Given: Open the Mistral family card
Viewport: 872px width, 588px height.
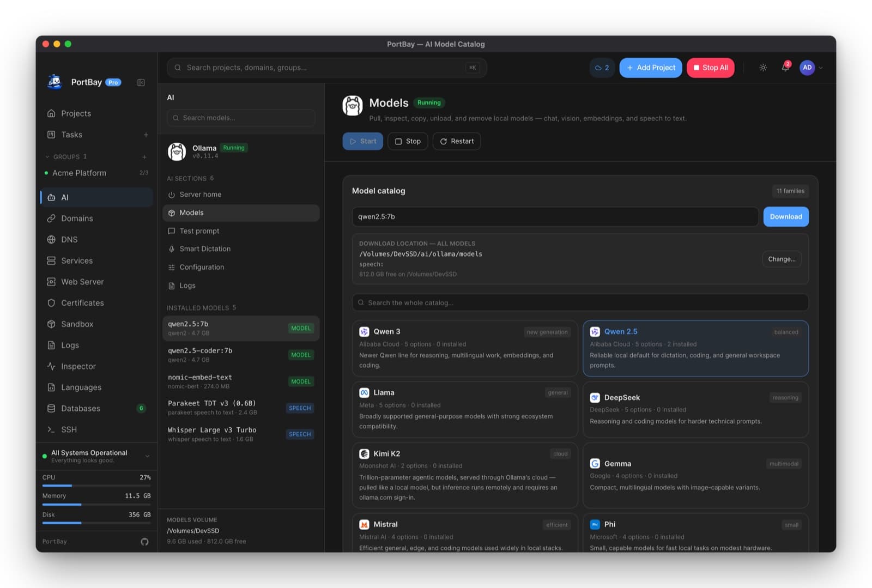Looking at the screenshot, I should (465, 533).
